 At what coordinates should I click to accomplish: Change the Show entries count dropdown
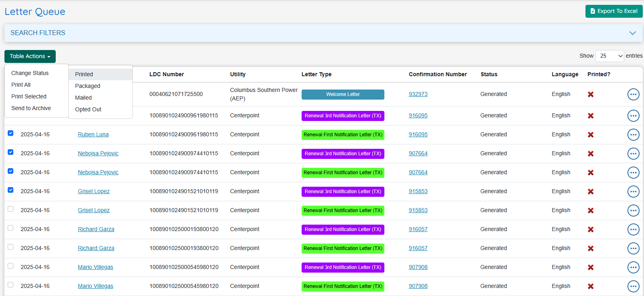(610, 56)
